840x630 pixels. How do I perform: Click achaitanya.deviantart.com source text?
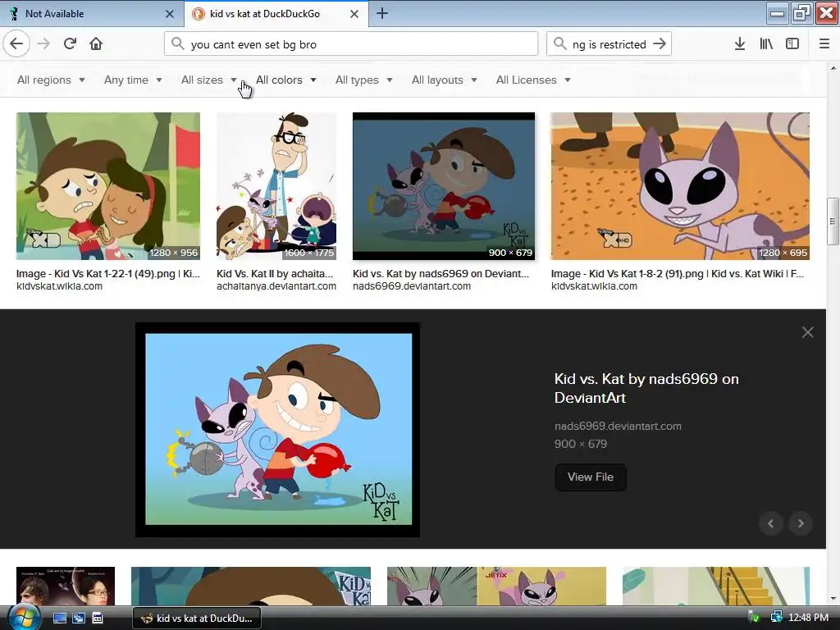[276, 286]
